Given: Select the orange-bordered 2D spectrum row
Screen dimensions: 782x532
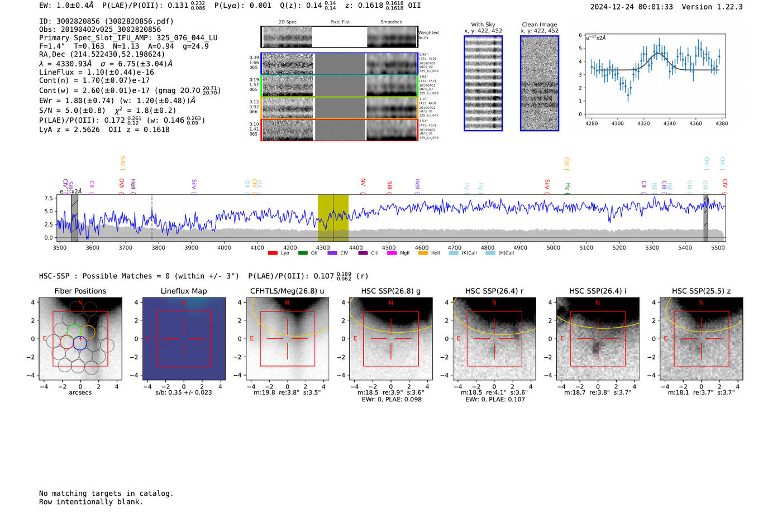Looking at the screenshot, I should (x=340, y=108).
